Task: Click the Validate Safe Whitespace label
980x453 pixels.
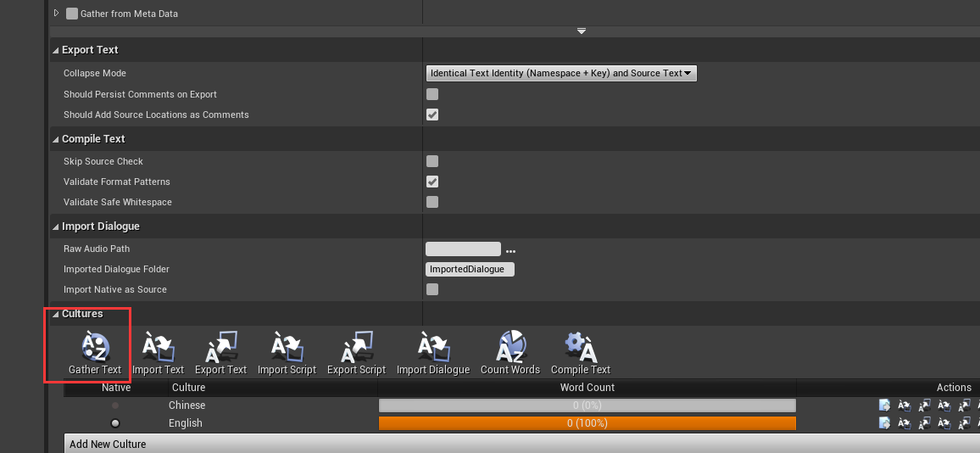Action: [x=118, y=202]
